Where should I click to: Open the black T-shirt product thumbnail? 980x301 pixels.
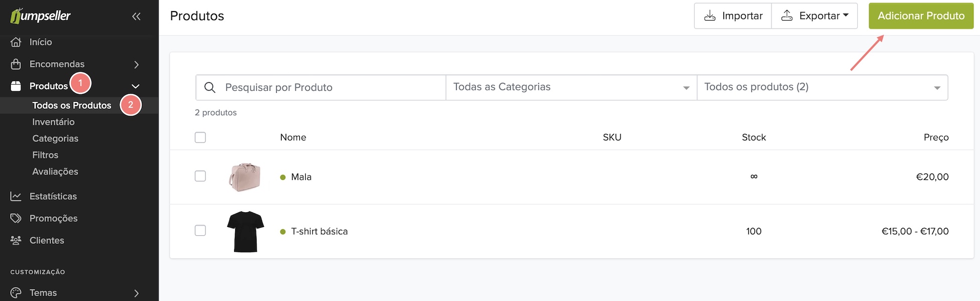(246, 231)
